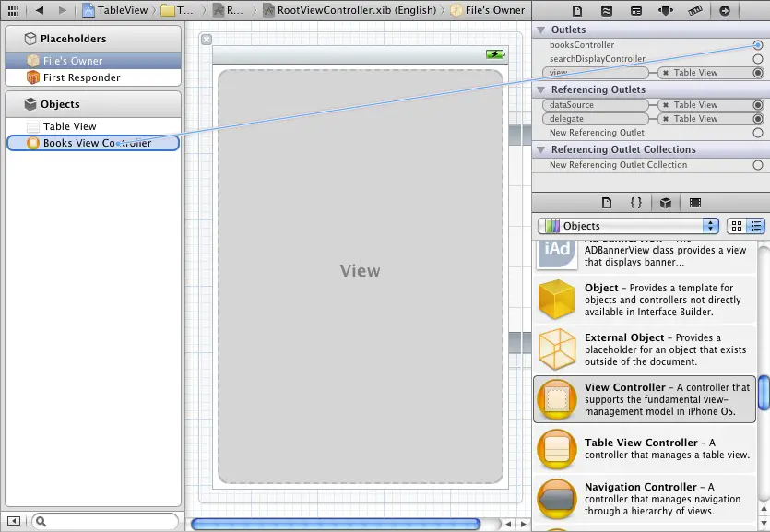Click the booksController outlet connection circle
This screenshot has height=532, width=770.
click(x=758, y=45)
